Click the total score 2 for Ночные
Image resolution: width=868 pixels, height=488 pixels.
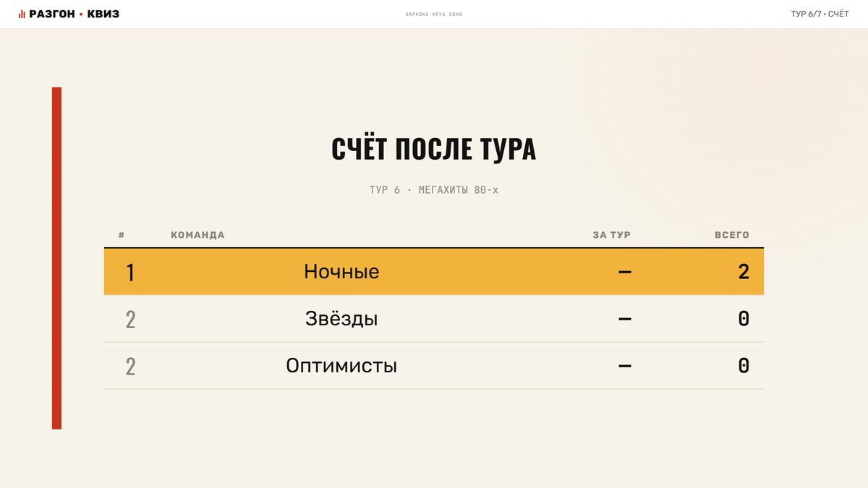(744, 272)
